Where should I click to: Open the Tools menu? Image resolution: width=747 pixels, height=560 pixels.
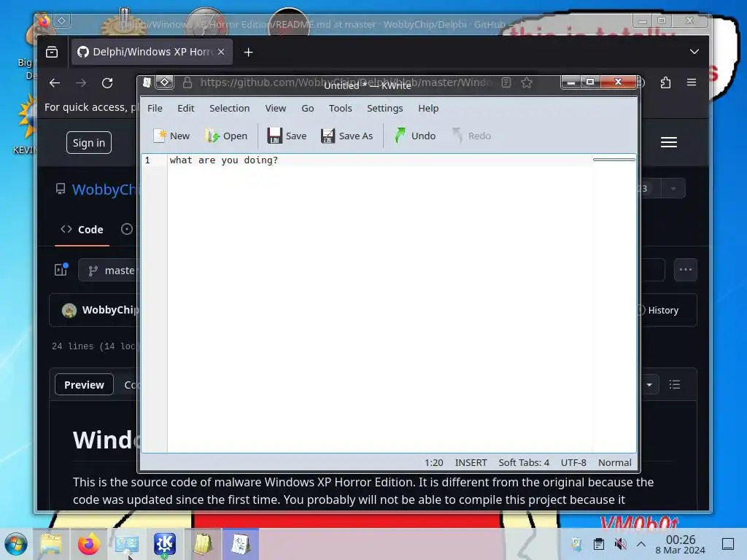[340, 108]
